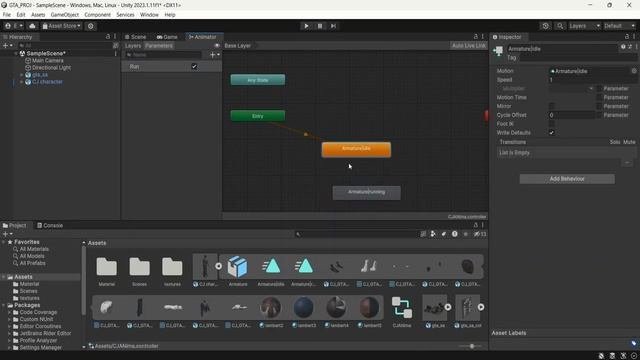Open the account dropdown in toolbar
The image size is (640, 360).
[x=14, y=26]
